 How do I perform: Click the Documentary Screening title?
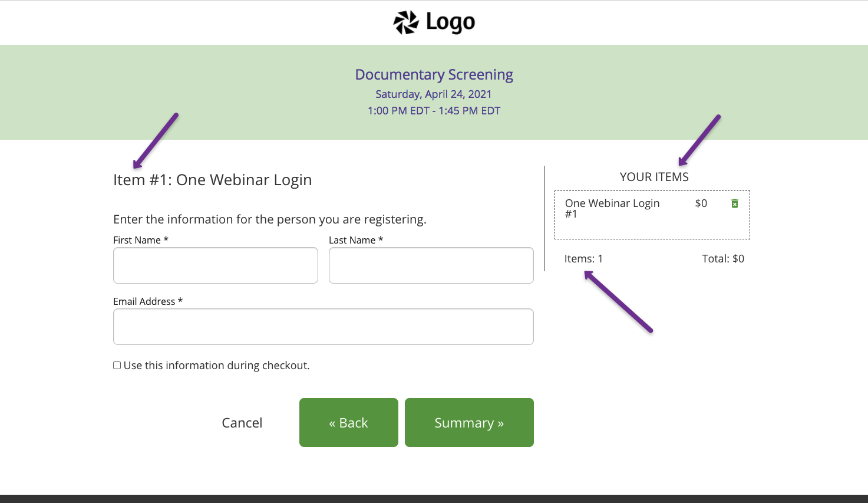coord(434,75)
